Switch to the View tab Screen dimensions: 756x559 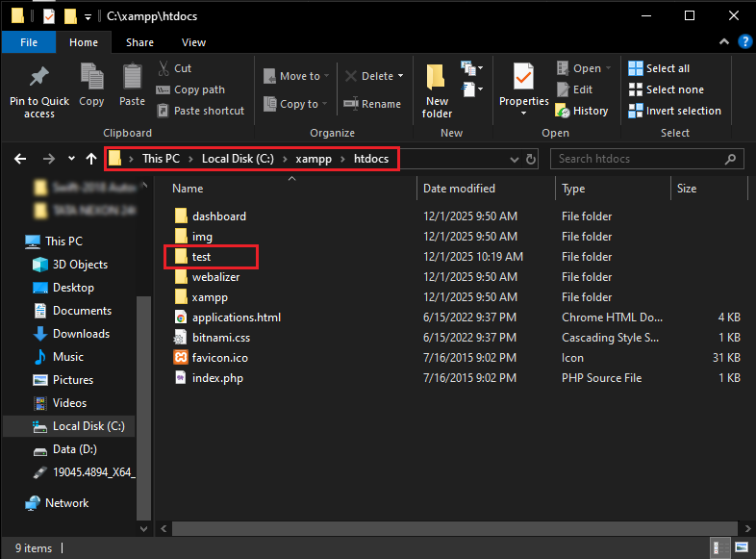tap(193, 42)
